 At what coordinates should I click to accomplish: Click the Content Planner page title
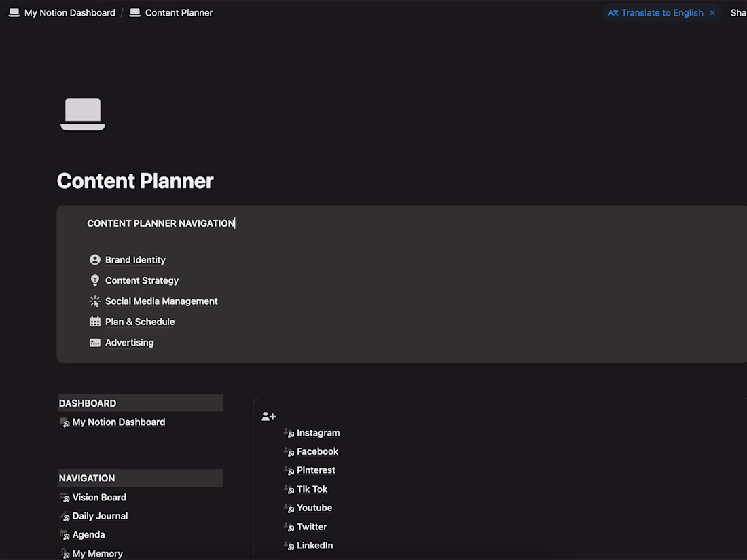(135, 181)
